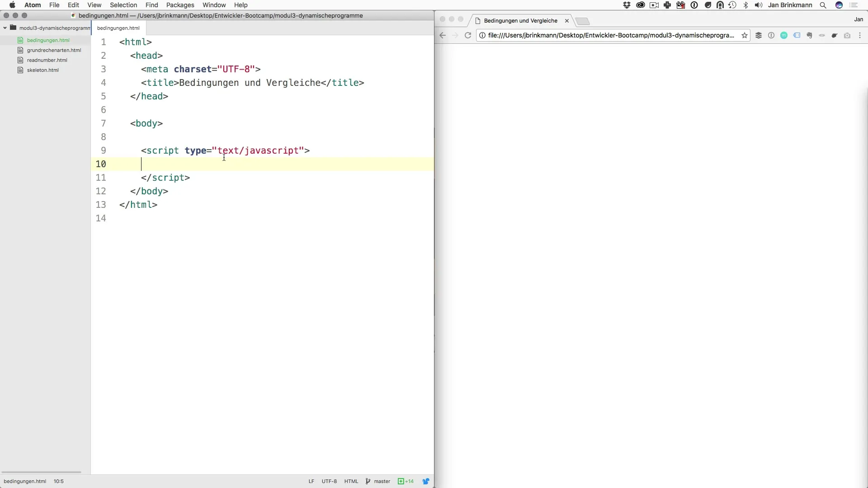Click the volume speaker menu bar icon

tap(759, 5)
